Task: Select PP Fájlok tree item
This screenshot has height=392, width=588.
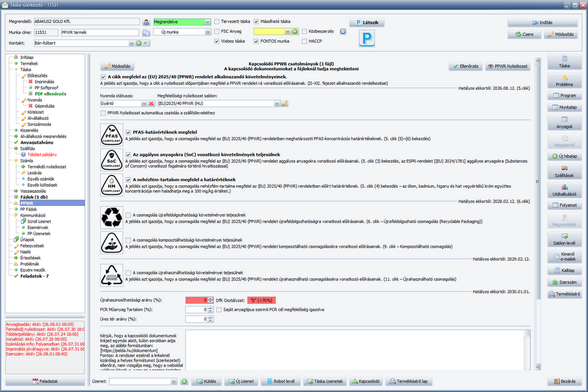Action: tap(28, 209)
